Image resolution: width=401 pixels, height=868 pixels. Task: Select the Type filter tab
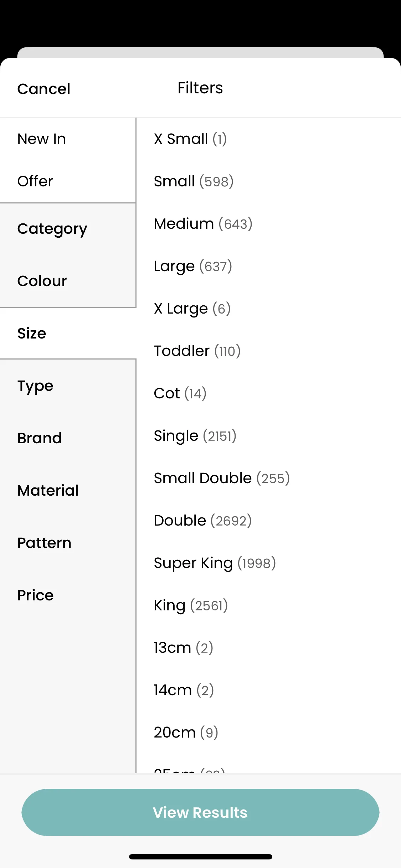(x=68, y=386)
